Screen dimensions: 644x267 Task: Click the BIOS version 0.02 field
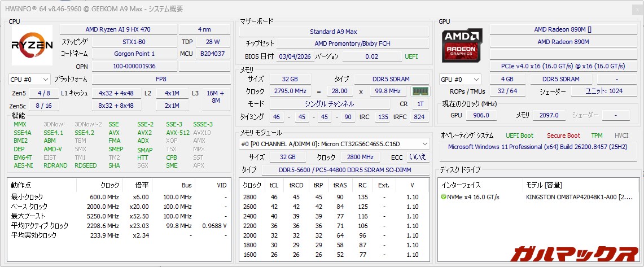click(372, 56)
